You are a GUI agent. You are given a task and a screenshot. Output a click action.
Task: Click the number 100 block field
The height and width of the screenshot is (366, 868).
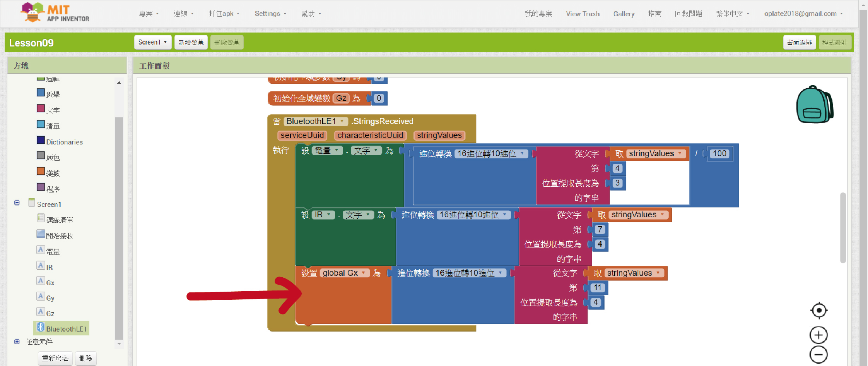719,154
